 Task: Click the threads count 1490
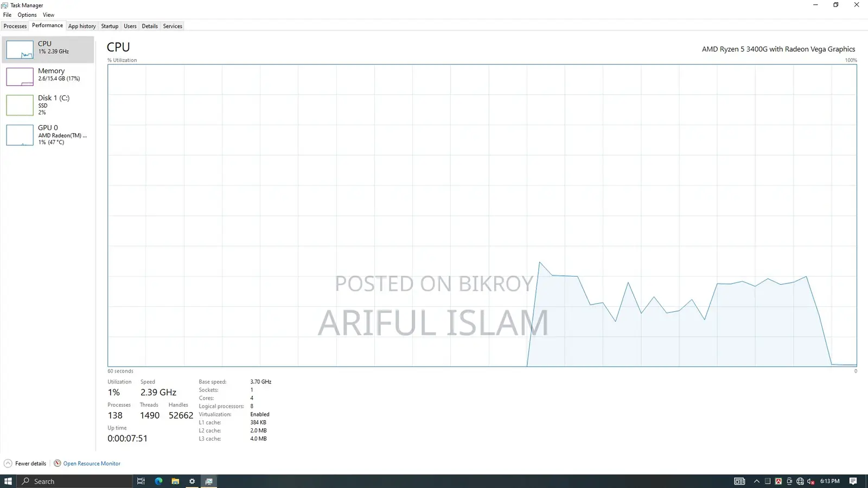click(x=150, y=415)
